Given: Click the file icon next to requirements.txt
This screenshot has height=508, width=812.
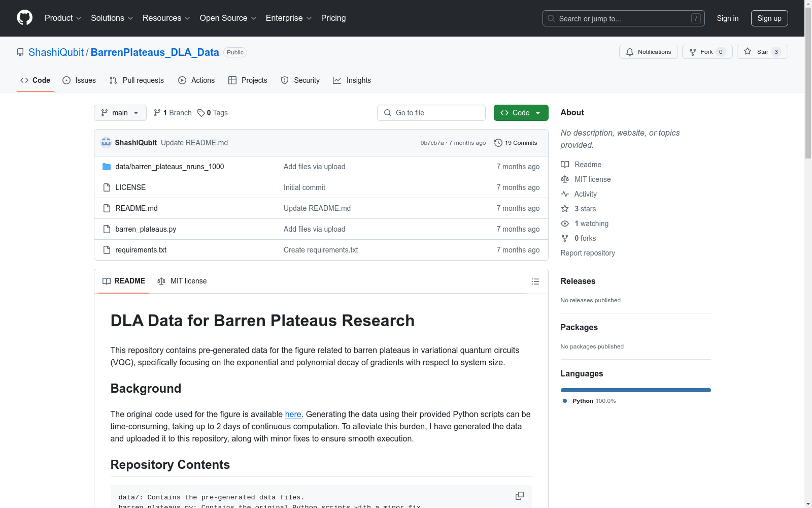Looking at the screenshot, I should tap(107, 250).
